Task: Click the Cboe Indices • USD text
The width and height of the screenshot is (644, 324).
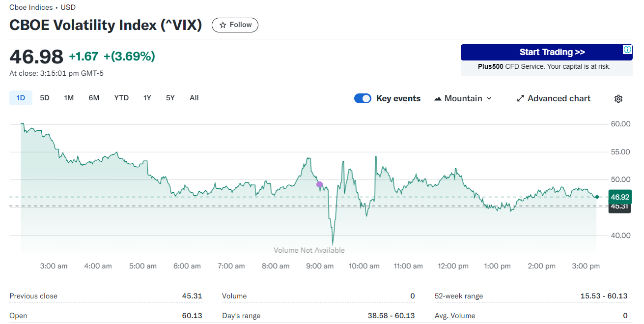Action: click(43, 7)
